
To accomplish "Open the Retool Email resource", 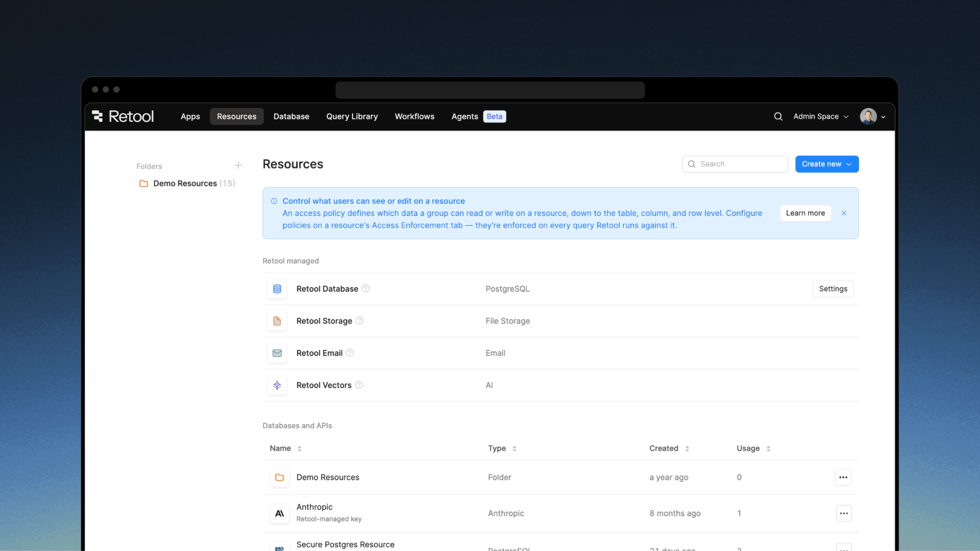I will coord(320,353).
